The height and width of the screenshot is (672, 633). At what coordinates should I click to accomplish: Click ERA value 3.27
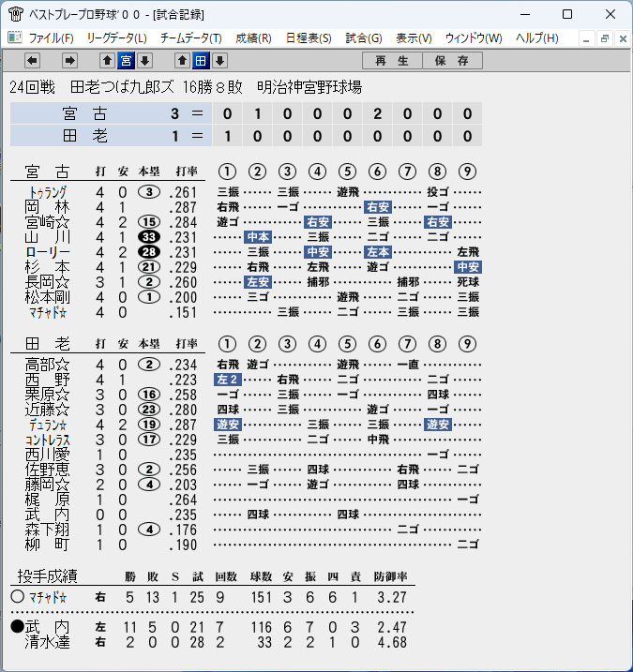pos(392,597)
